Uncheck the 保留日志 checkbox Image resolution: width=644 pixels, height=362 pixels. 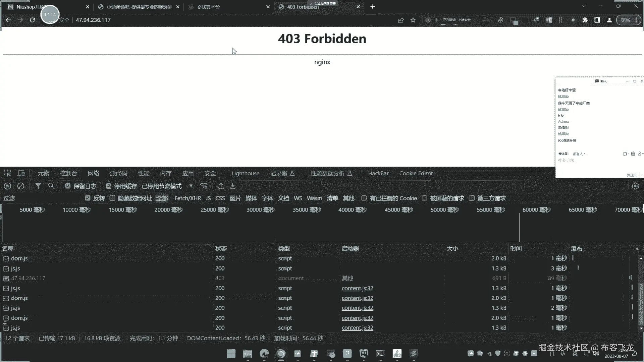[x=68, y=186]
